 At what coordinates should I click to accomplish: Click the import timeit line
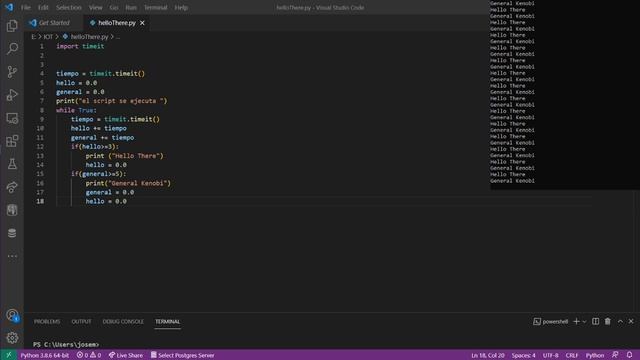coord(80,46)
